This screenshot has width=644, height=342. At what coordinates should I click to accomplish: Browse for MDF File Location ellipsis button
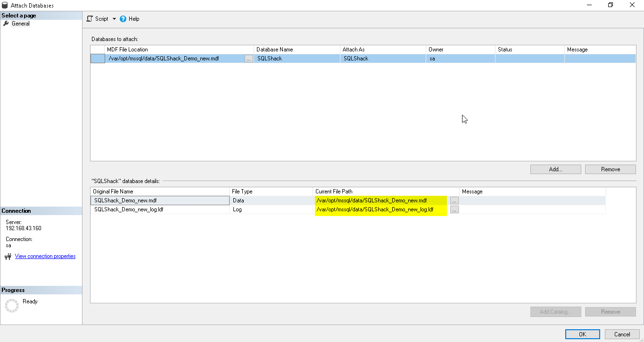[248, 58]
